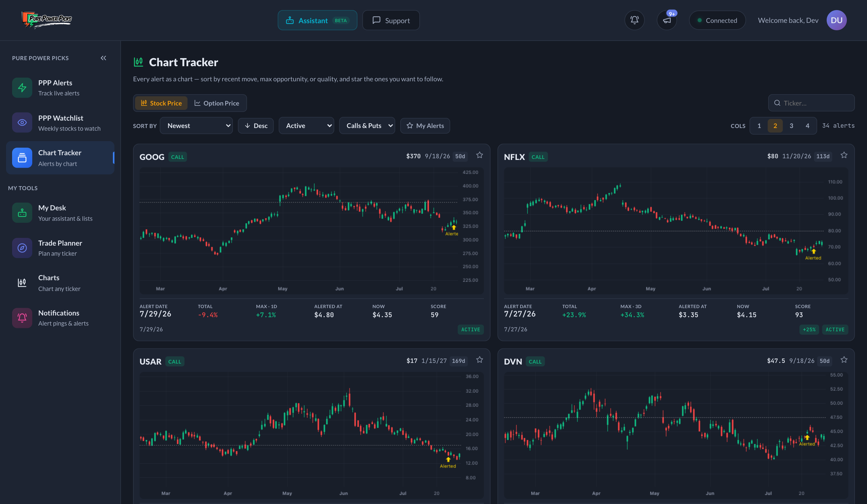Set columns to 4
Screen dimensions: 867x504
click(x=807, y=126)
